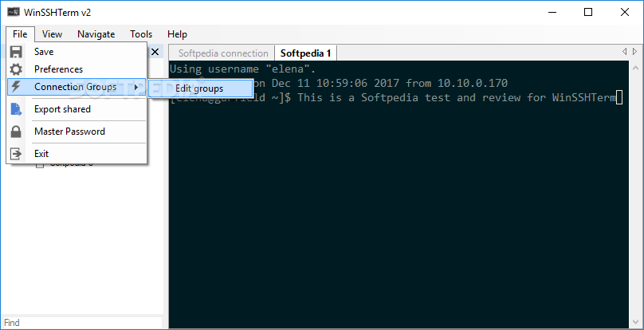
Task: Select Edit groups in the submenu
Action: [x=200, y=88]
